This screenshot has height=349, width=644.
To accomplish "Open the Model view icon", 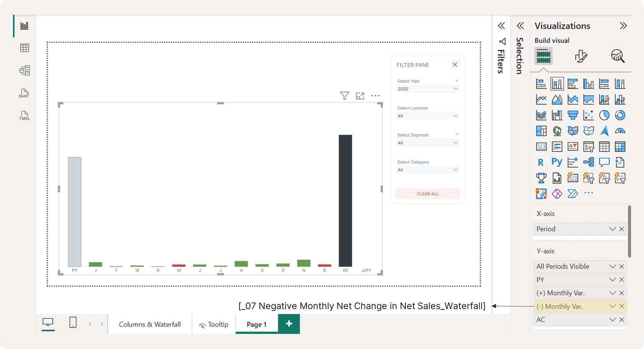I will coord(24,71).
